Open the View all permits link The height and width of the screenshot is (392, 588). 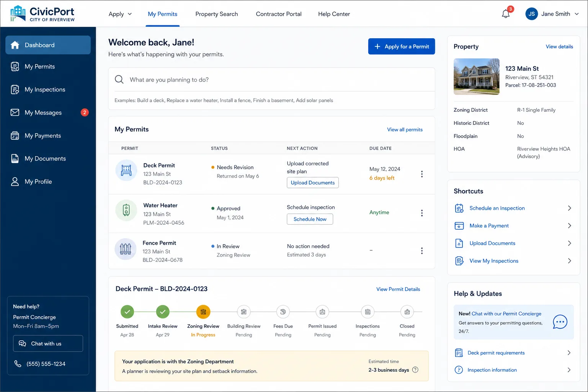point(405,130)
